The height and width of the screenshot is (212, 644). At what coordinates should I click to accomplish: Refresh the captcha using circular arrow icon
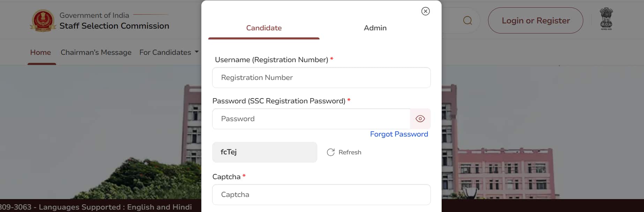(331, 152)
